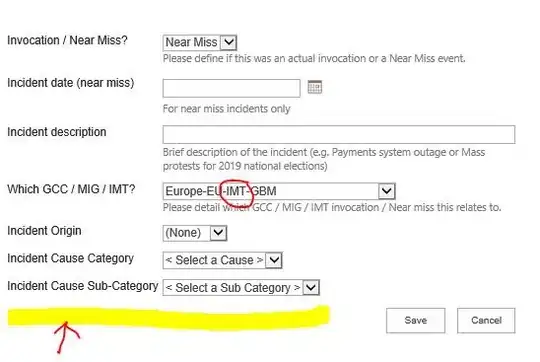Expand the Near Miss dropdown arrow
540x362 pixels.
229,43
